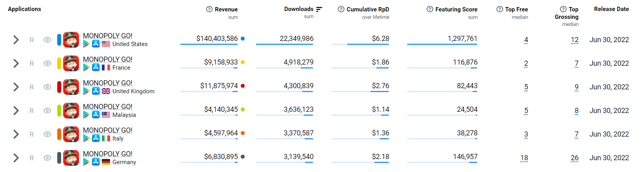The height and width of the screenshot is (172, 644).
Task: Open the MONOPOLY GO! link for Italy
Action: (x=108, y=130)
